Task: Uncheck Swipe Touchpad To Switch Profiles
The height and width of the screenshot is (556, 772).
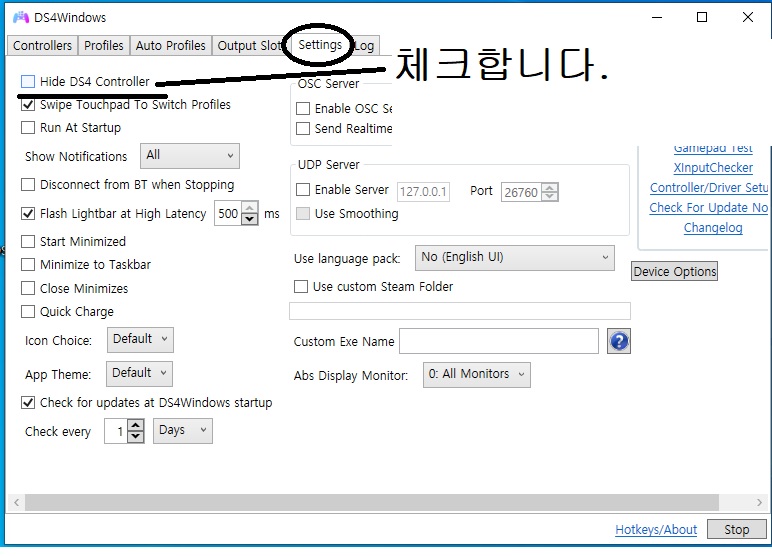Action: point(28,104)
